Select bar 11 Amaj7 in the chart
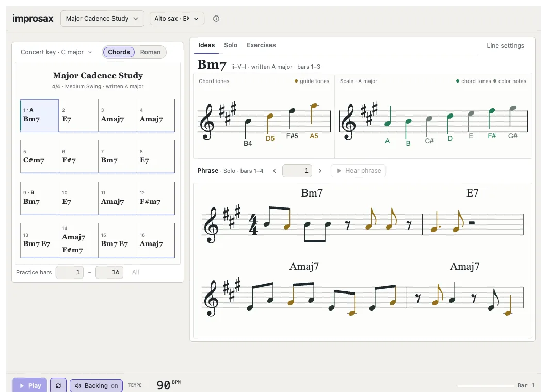The width and height of the screenshot is (547, 392). pos(118,198)
